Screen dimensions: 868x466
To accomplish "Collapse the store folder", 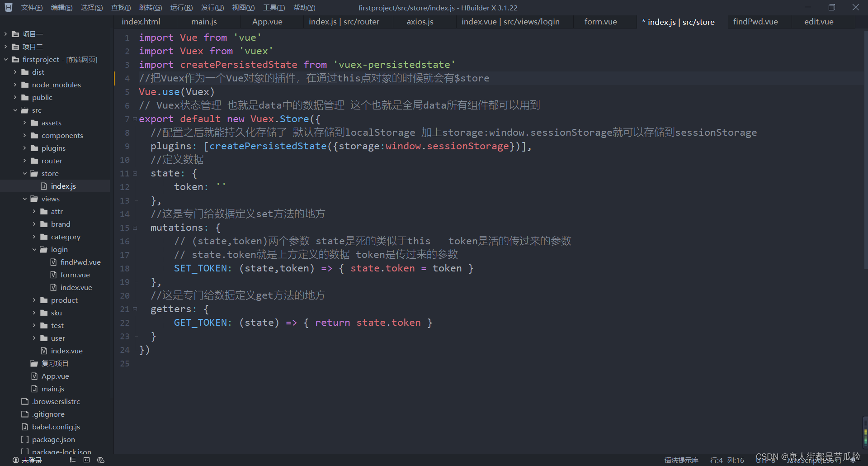I will (x=24, y=173).
